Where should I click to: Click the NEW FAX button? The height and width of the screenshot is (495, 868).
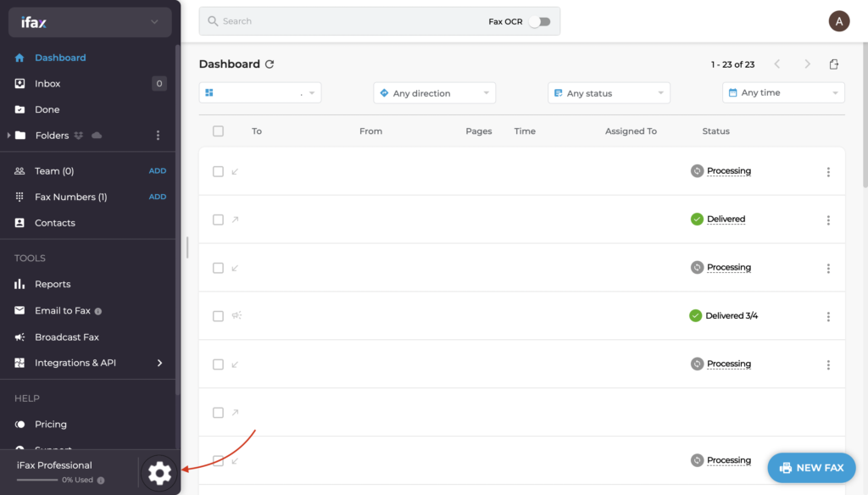point(811,468)
